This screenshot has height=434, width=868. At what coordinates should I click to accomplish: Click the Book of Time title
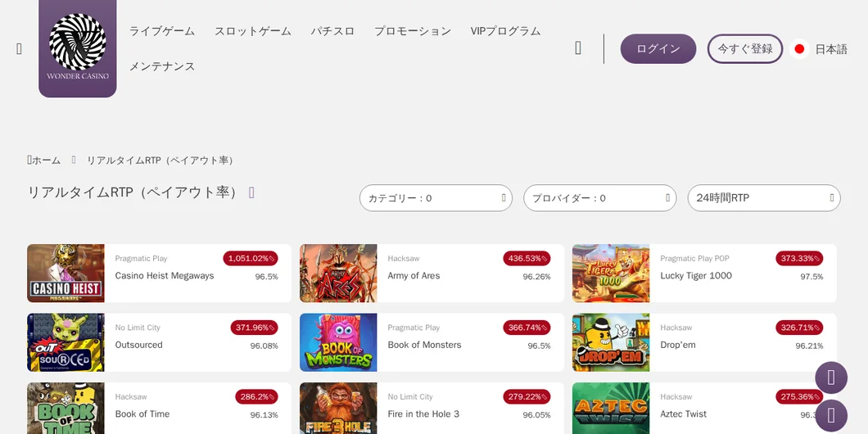pos(142,414)
